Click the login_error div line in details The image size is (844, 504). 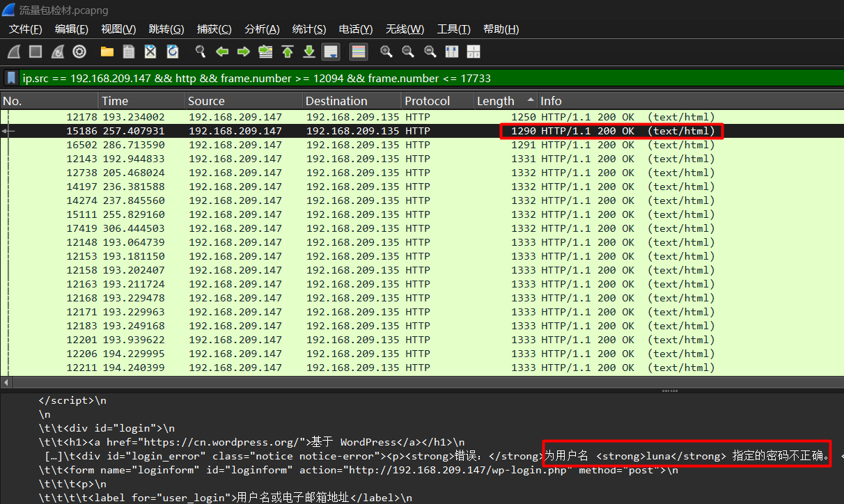pos(443,457)
